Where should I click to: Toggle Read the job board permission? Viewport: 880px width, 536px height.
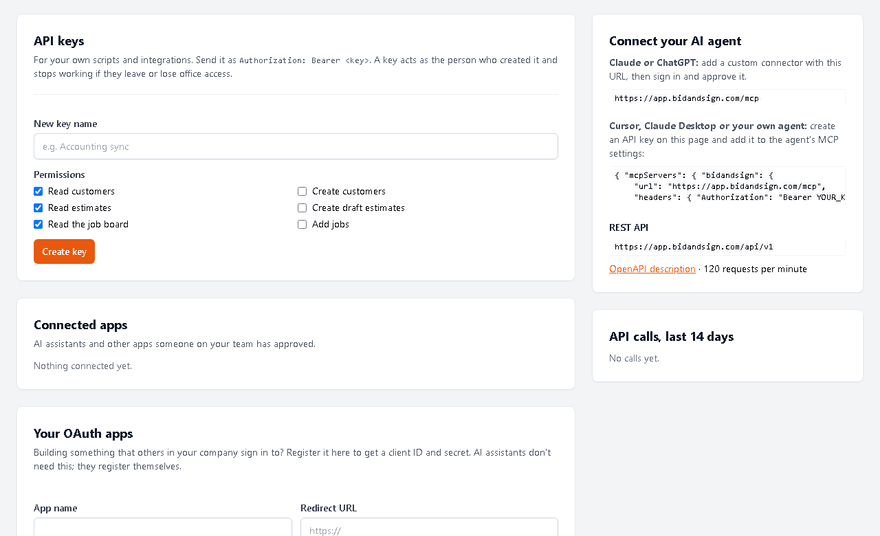[38, 225]
